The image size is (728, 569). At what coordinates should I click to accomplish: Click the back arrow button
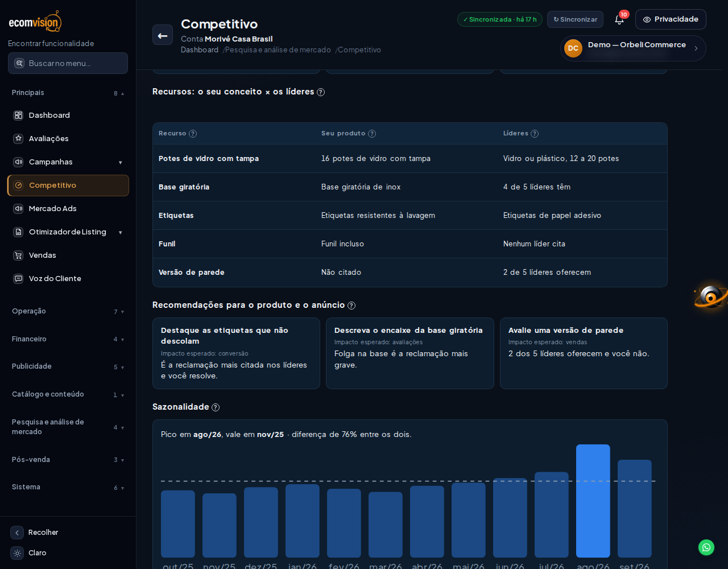163,35
